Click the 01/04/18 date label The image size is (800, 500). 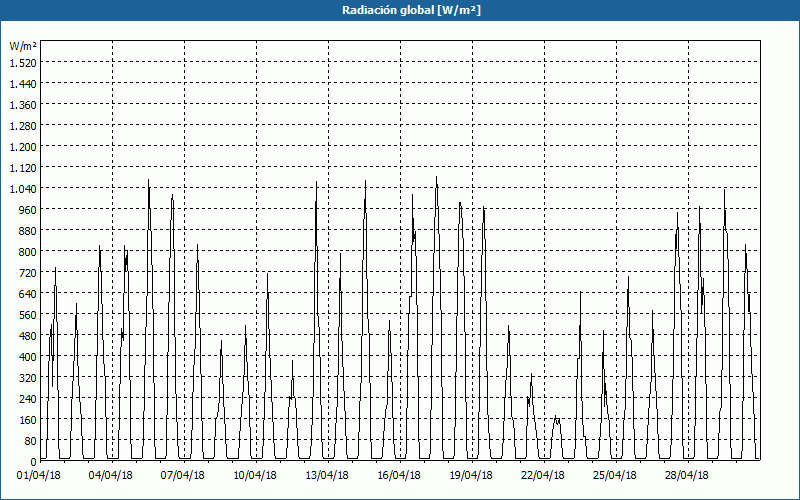pyautogui.click(x=39, y=476)
